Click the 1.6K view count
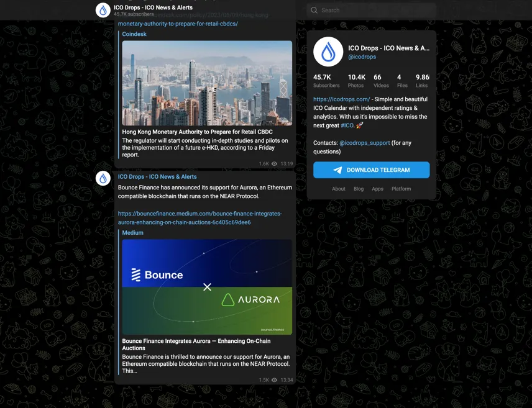The width and height of the screenshot is (532, 408). pyautogui.click(x=264, y=164)
